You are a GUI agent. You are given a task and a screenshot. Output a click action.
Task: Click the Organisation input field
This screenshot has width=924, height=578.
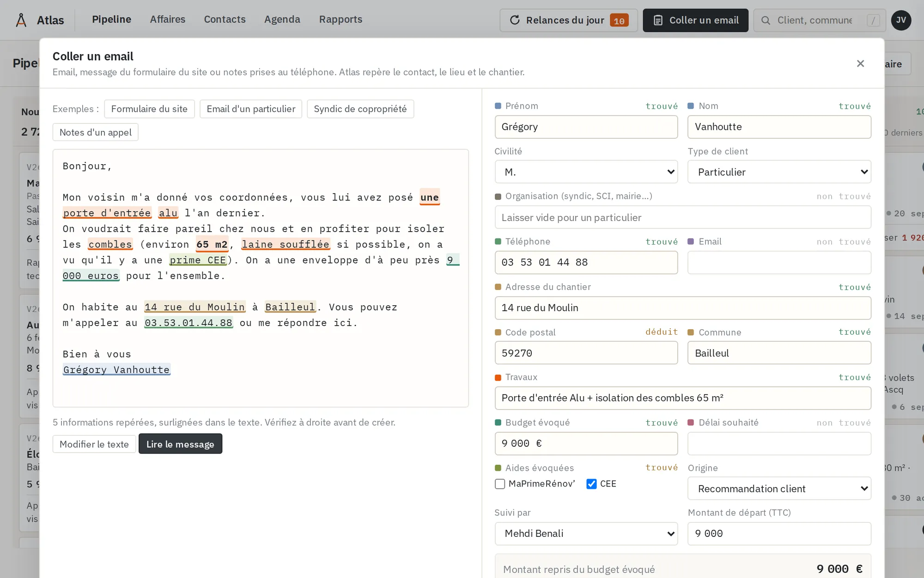click(683, 217)
